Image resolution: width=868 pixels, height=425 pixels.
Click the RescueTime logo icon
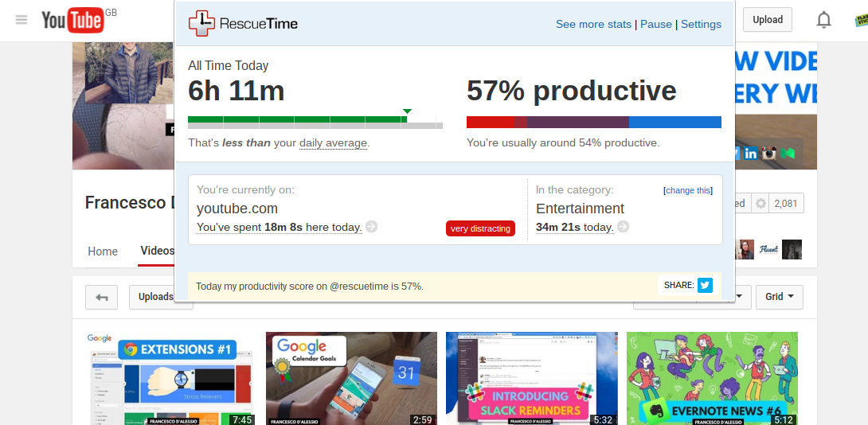[201, 23]
